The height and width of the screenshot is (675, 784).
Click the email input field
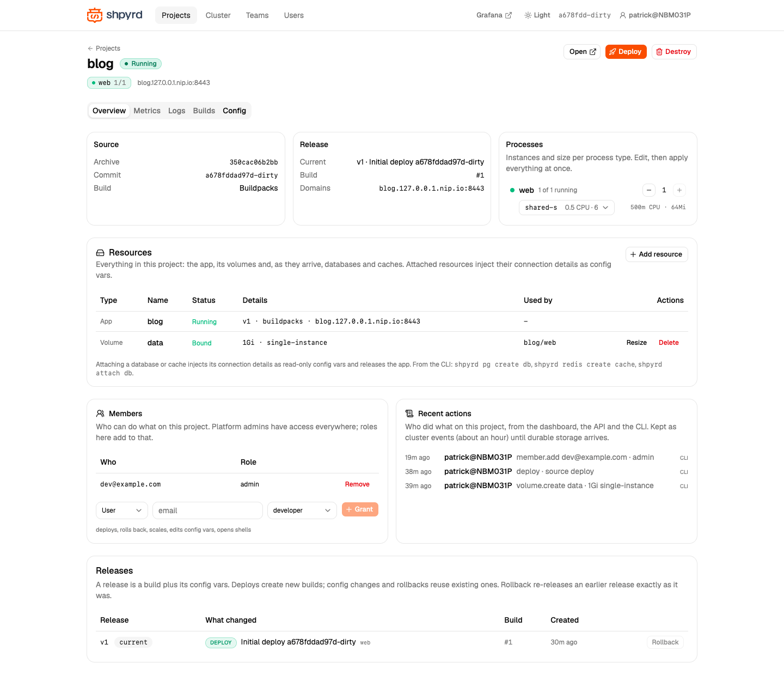tap(208, 510)
